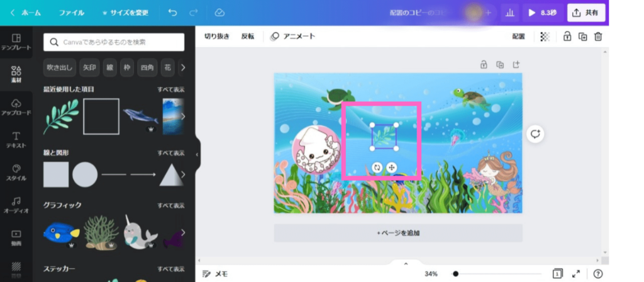Click 切り抜き crop tool
Screen dimensions: 644x282
tap(217, 36)
